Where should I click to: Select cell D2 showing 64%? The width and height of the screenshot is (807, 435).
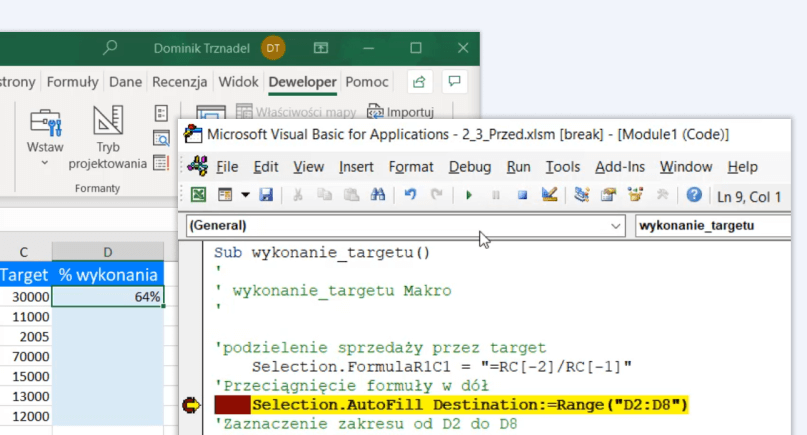click(x=109, y=297)
